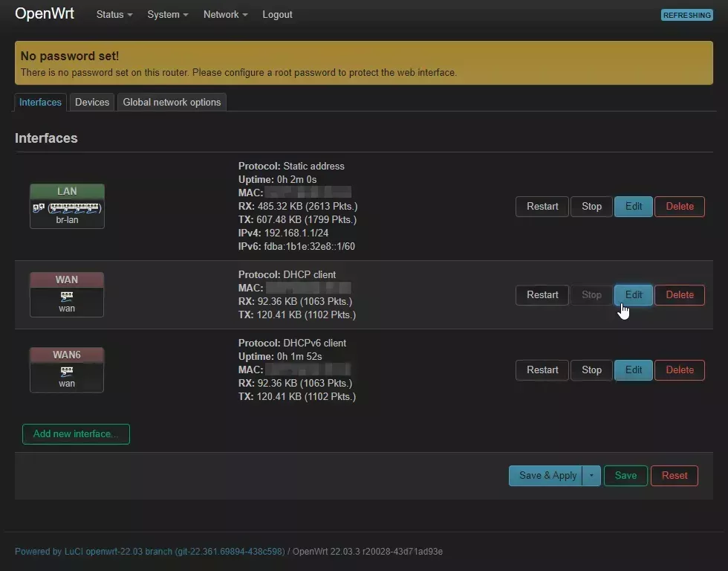
Task: Click 'Protocol: DHCPv6 client' text
Action: (292, 343)
